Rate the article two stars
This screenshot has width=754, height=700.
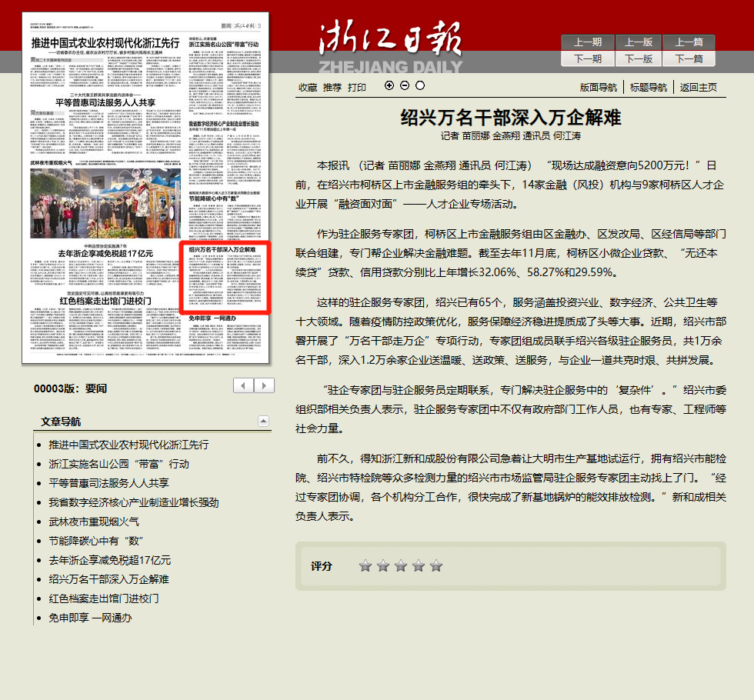tap(383, 566)
